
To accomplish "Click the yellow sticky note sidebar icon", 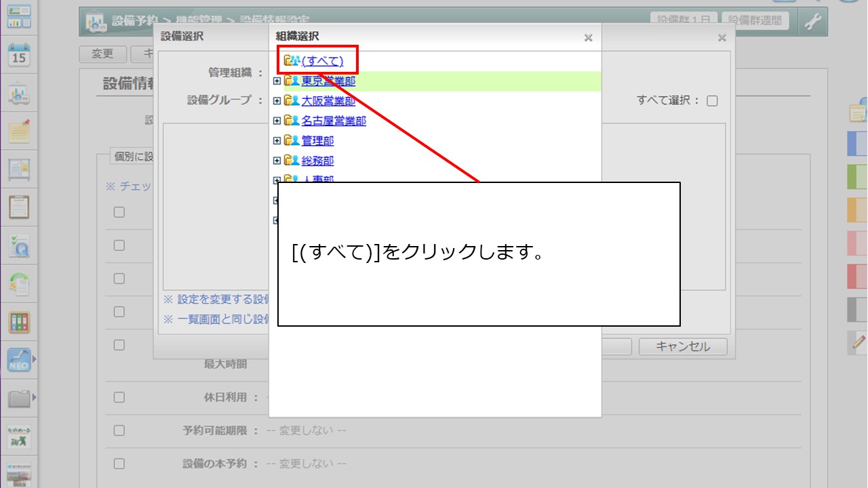I will click(x=19, y=131).
